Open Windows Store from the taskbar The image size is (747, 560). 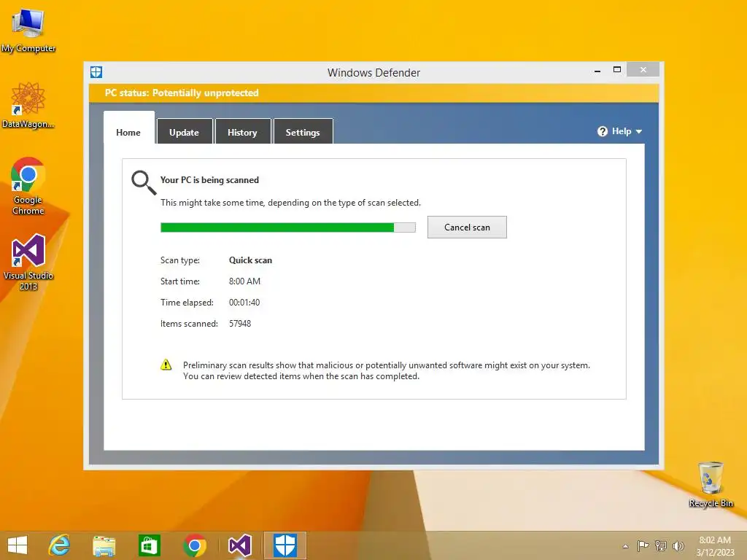[149, 545]
